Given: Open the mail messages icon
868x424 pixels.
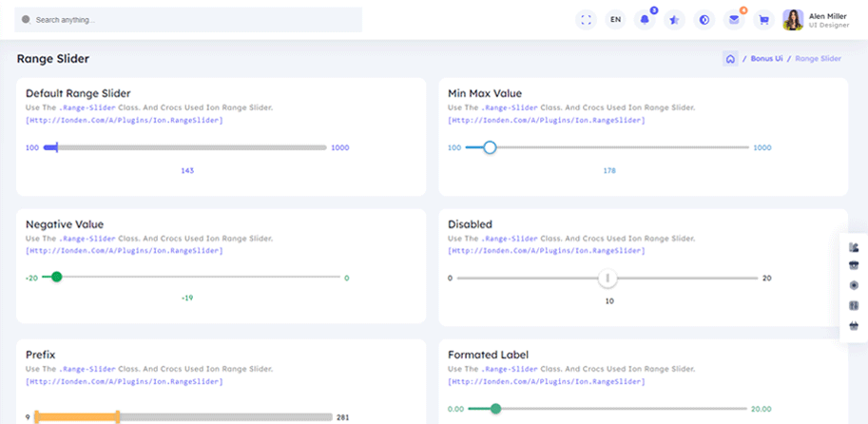Looking at the screenshot, I should click(734, 19).
